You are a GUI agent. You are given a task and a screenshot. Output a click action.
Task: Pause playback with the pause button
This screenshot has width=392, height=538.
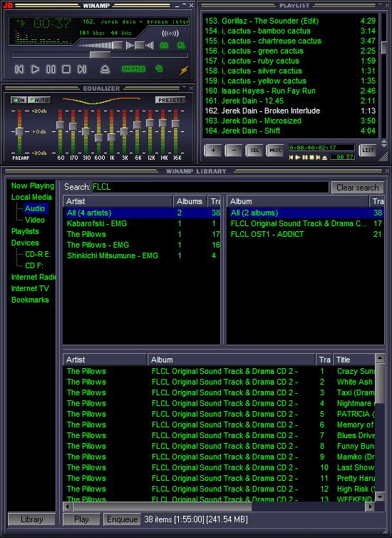(51, 69)
